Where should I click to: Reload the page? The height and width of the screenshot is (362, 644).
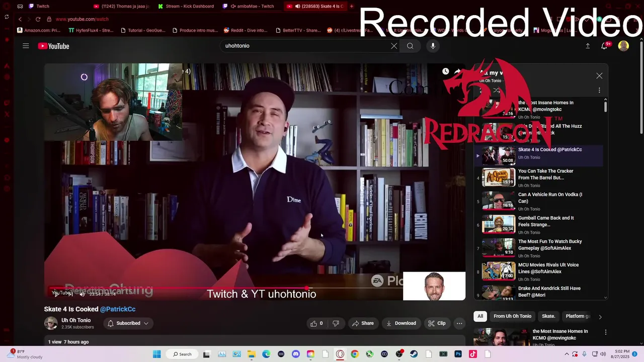point(38,19)
